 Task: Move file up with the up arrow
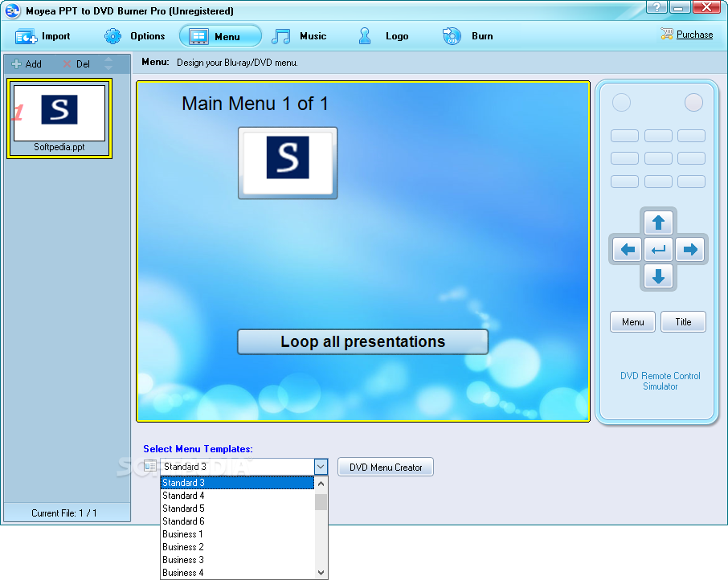(x=108, y=59)
